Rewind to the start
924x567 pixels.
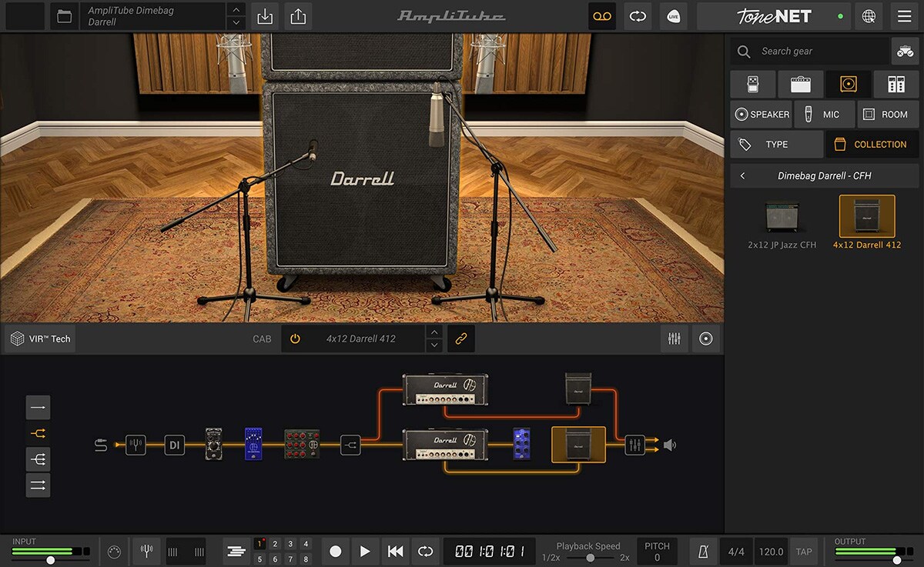pyautogui.click(x=395, y=552)
